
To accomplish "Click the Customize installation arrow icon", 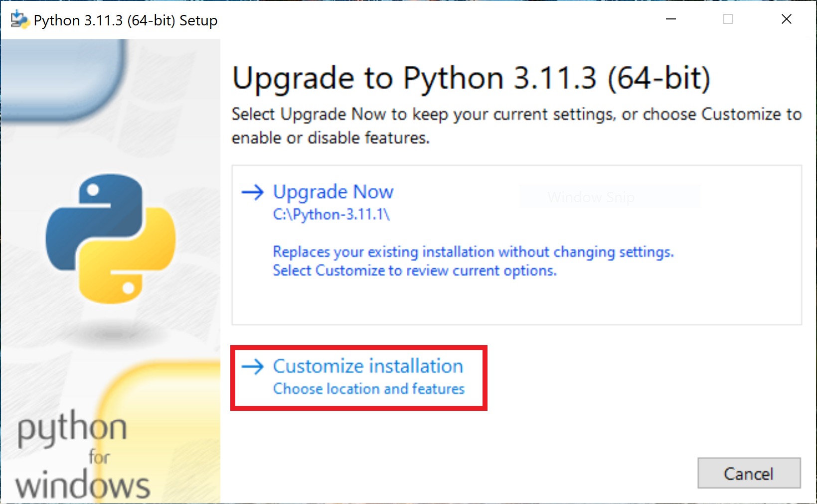I will click(252, 367).
